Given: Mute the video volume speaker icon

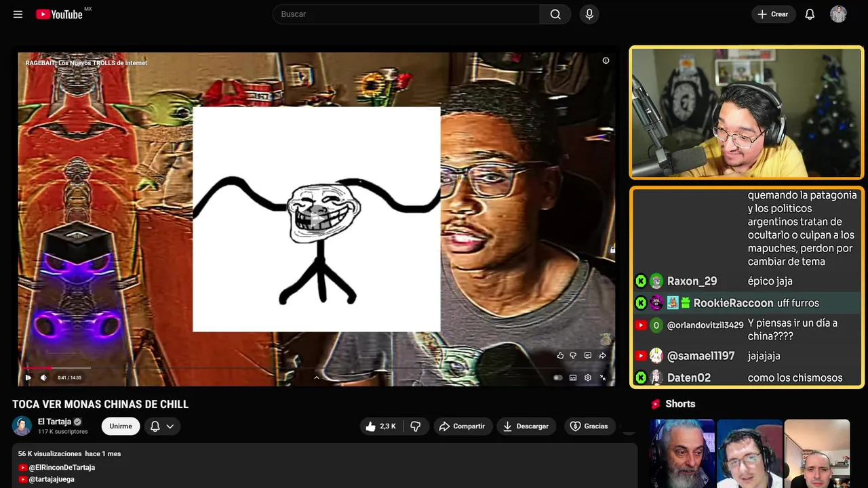Looking at the screenshot, I should point(43,378).
